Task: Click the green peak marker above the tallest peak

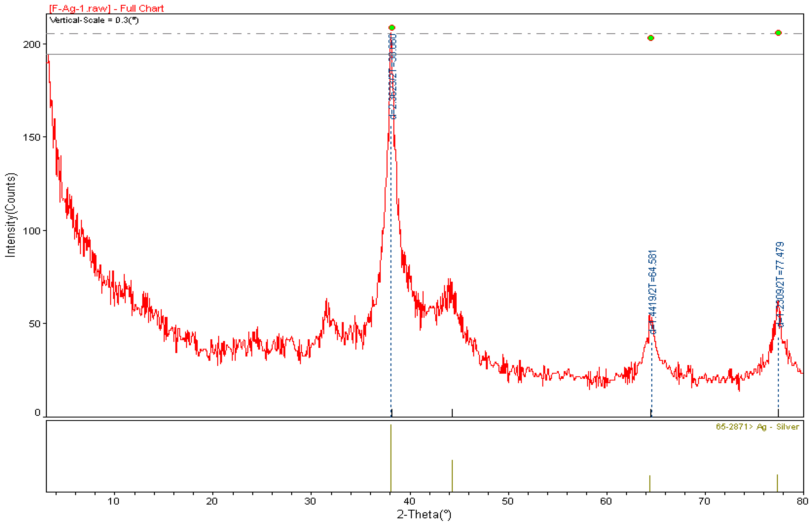Action: [x=392, y=28]
